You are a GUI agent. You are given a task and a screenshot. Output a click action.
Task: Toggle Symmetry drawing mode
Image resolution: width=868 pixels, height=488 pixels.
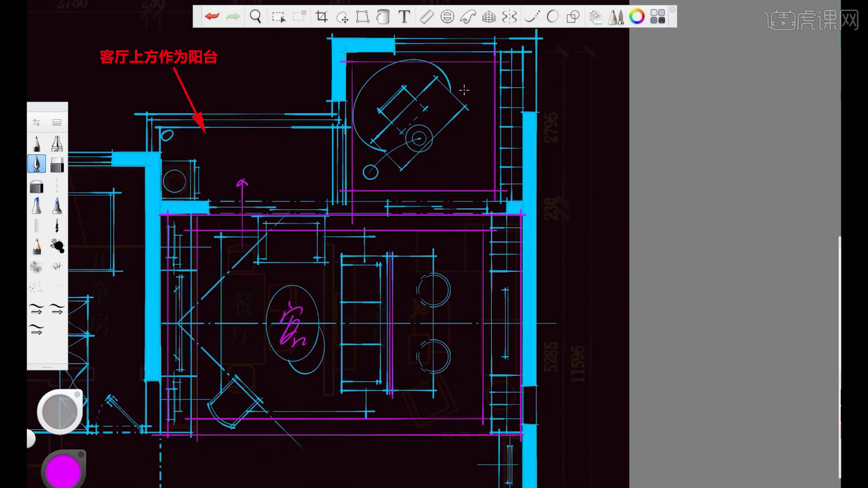pyautogui.click(x=509, y=17)
